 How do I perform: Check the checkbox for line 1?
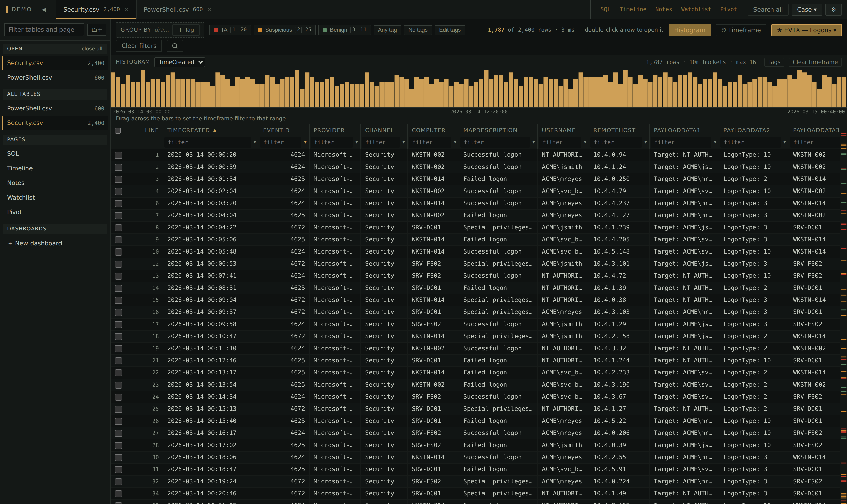click(x=118, y=155)
